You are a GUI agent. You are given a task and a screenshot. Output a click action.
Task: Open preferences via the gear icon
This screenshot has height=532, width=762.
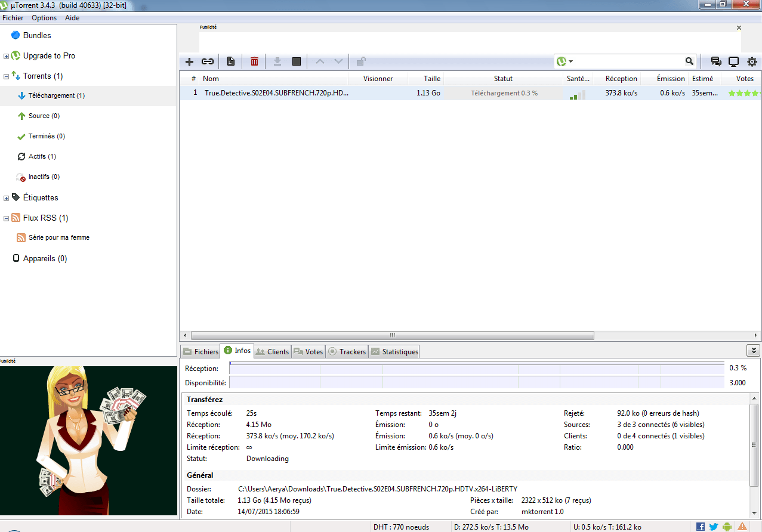pos(752,61)
